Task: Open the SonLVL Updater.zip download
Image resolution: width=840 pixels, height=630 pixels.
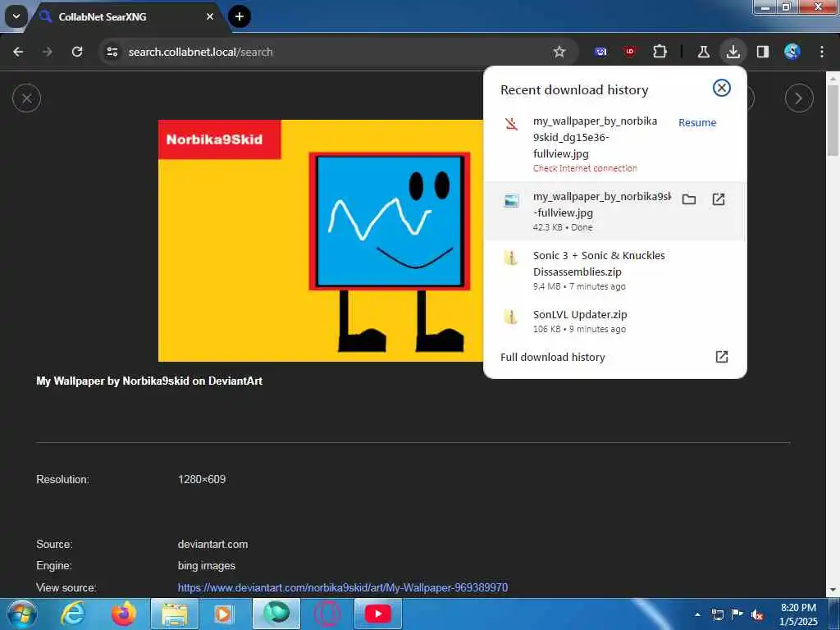Action: click(614, 321)
